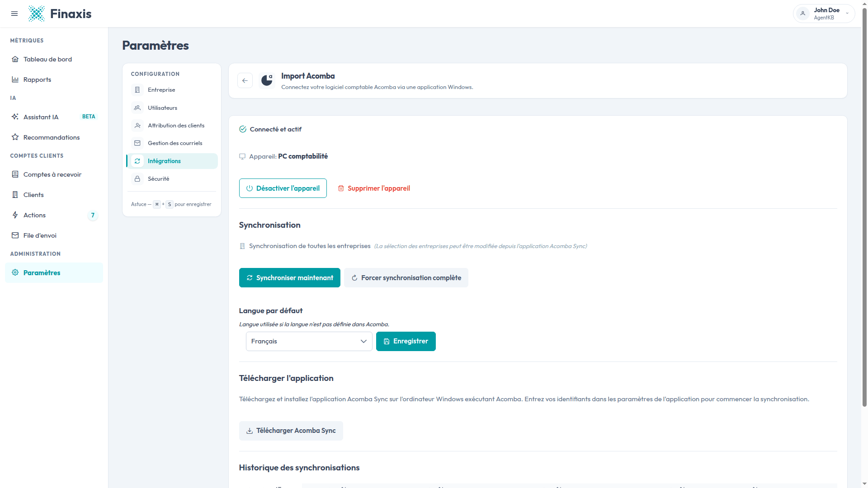
Task: Click Télécharger Acomba Sync button
Action: pyautogui.click(x=291, y=431)
